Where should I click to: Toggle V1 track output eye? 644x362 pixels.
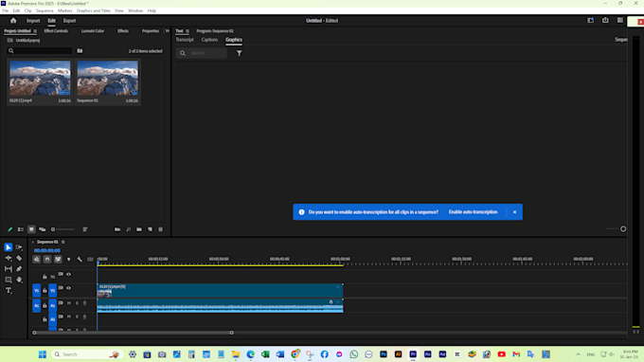pyautogui.click(x=68, y=288)
